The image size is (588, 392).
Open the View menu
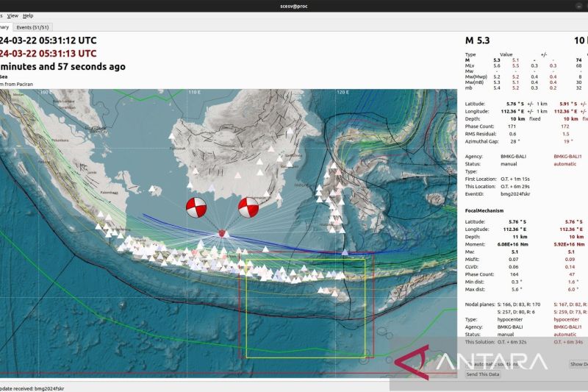tap(12, 15)
